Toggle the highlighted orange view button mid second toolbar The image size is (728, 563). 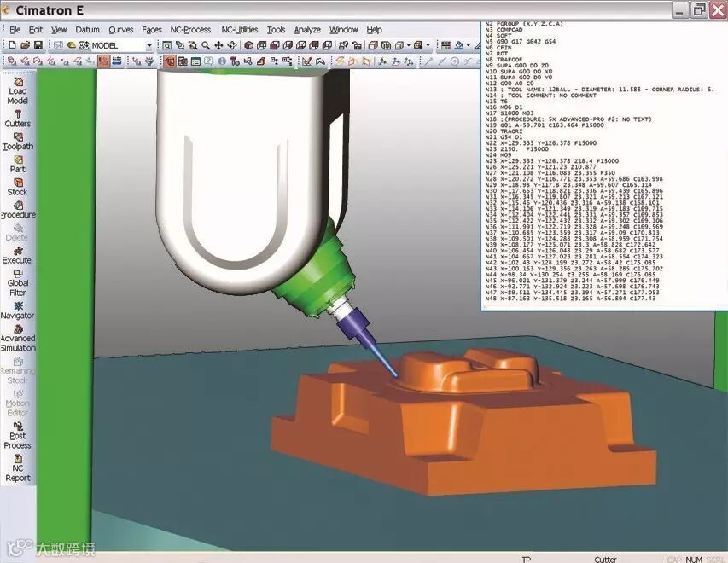[170, 61]
